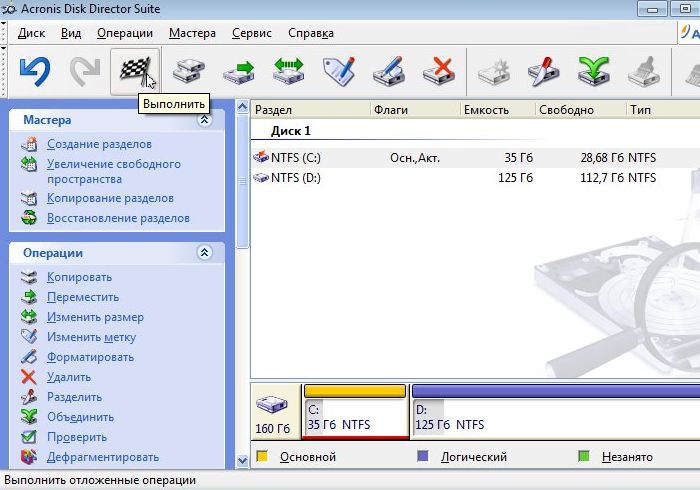
Task: Click icon beside Создание разделов
Action: [29, 144]
